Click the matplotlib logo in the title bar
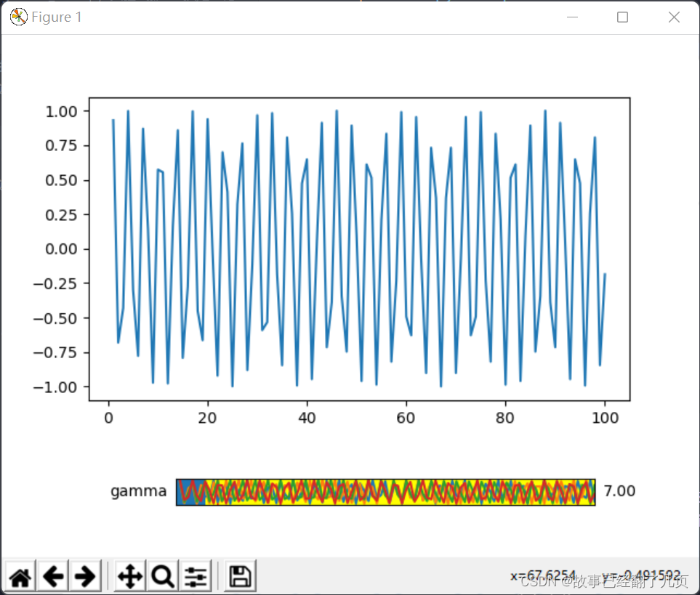This screenshot has width=700, height=595. (17, 16)
